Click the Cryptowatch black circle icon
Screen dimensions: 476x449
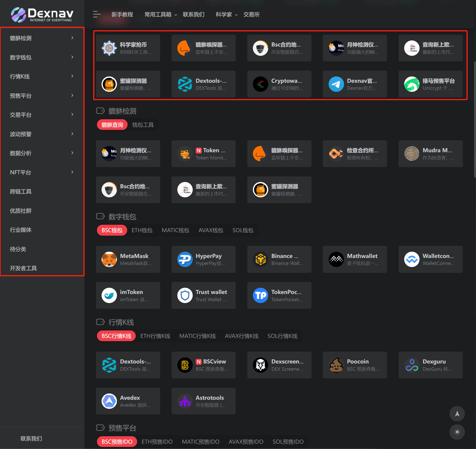(261, 84)
